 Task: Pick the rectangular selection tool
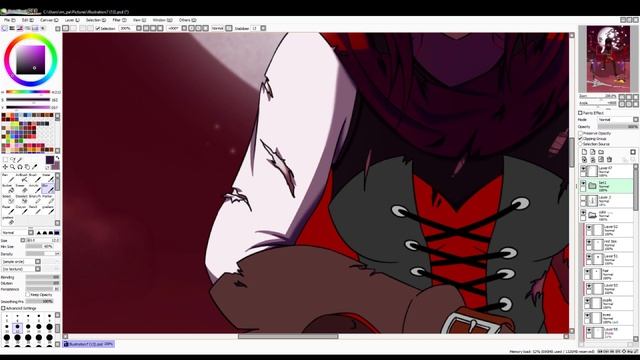5,160
